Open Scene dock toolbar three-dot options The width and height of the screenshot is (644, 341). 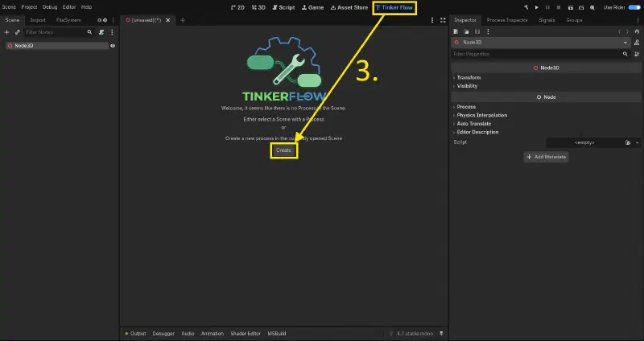click(112, 32)
